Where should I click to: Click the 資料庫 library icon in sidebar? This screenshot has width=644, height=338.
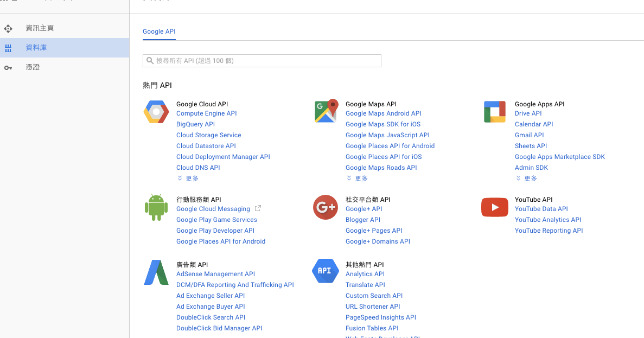[8, 48]
